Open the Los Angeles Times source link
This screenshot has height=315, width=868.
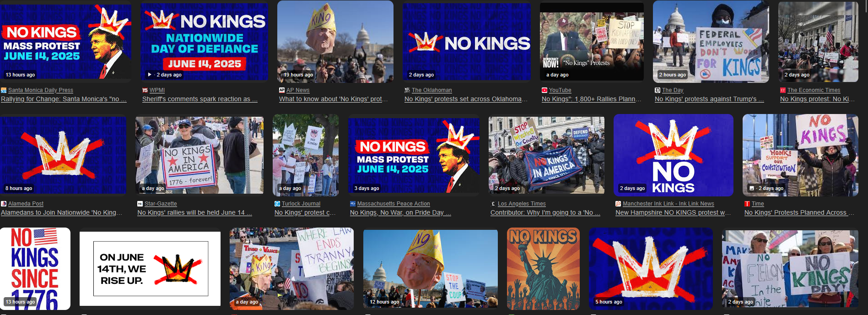pos(522,204)
